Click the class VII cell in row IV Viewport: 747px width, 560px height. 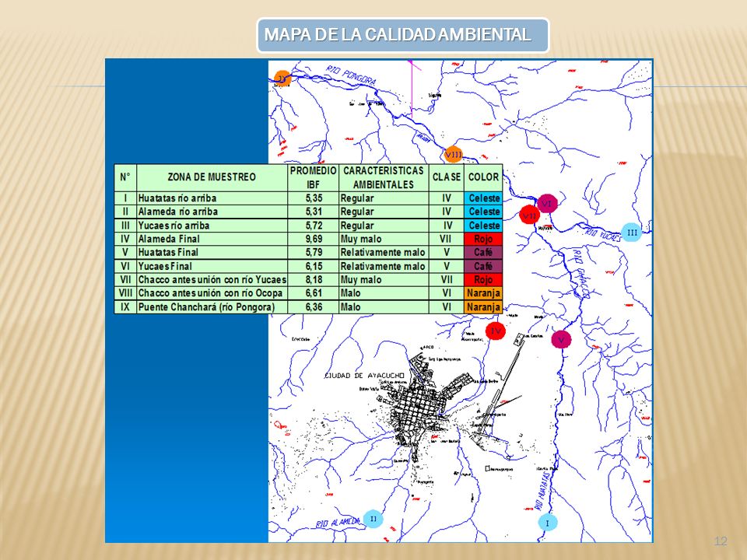[x=447, y=239]
